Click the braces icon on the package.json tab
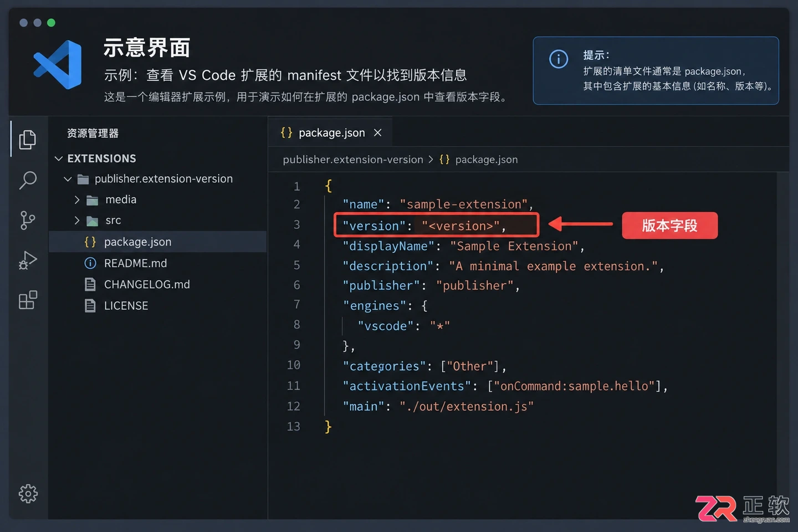 point(286,132)
